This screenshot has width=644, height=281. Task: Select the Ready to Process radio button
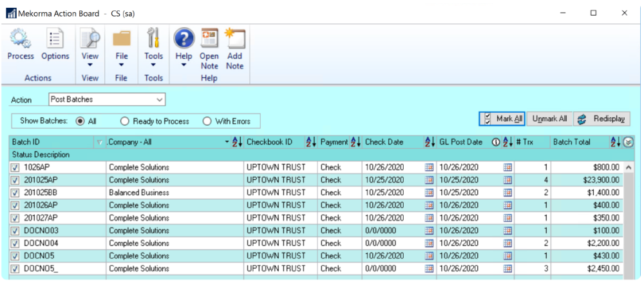(125, 121)
